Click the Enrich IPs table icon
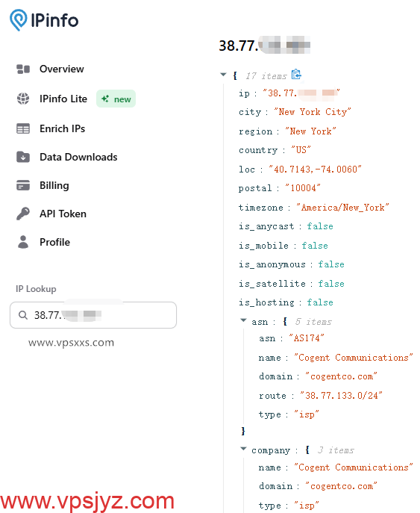 [x=23, y=128]
